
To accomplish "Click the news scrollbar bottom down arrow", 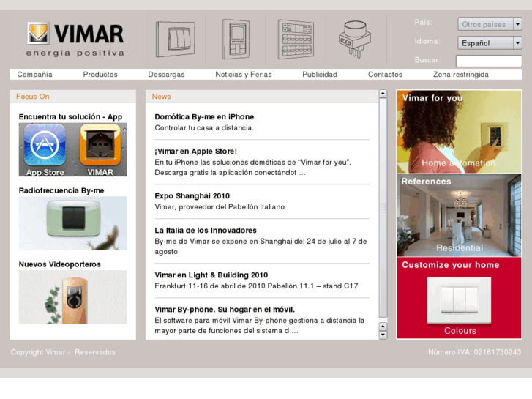I will [383, 335].
